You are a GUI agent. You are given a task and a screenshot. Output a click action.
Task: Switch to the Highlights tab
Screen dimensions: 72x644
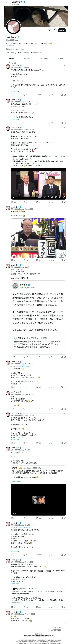(x=44, y=58)
